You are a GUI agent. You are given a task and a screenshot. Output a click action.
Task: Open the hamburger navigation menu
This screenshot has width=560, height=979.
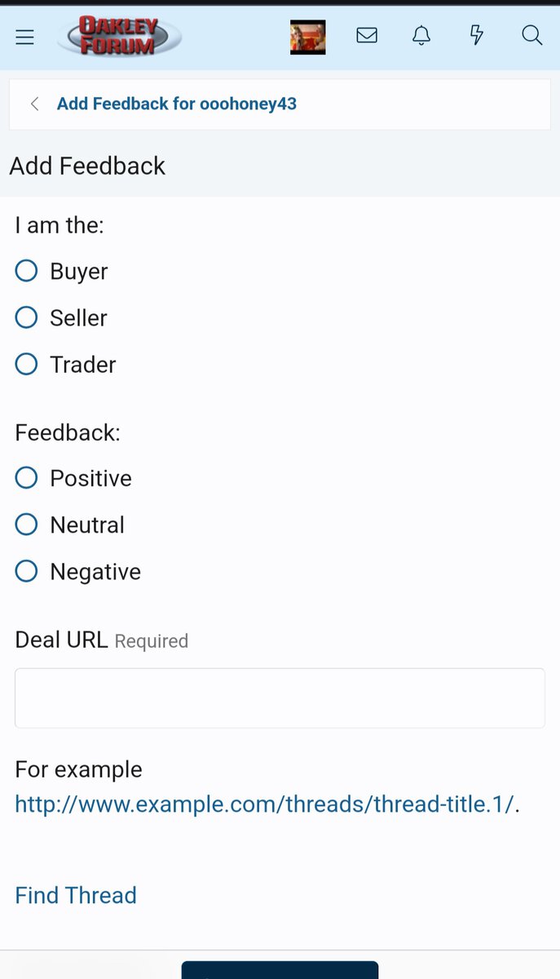(24, 37)
